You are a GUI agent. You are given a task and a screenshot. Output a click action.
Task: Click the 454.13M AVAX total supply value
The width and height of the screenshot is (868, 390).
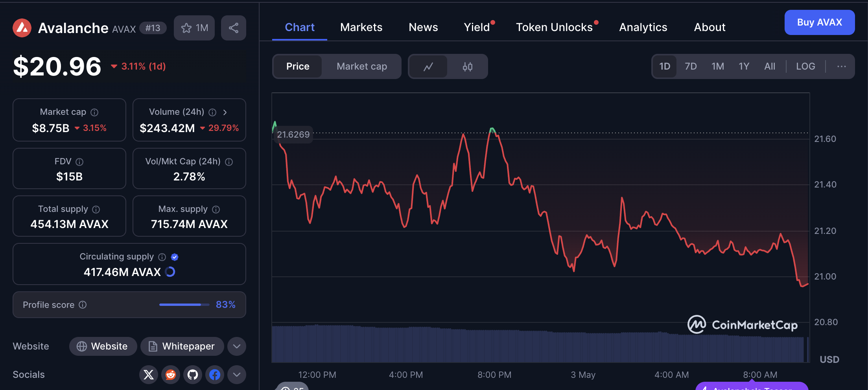(69, 224)
